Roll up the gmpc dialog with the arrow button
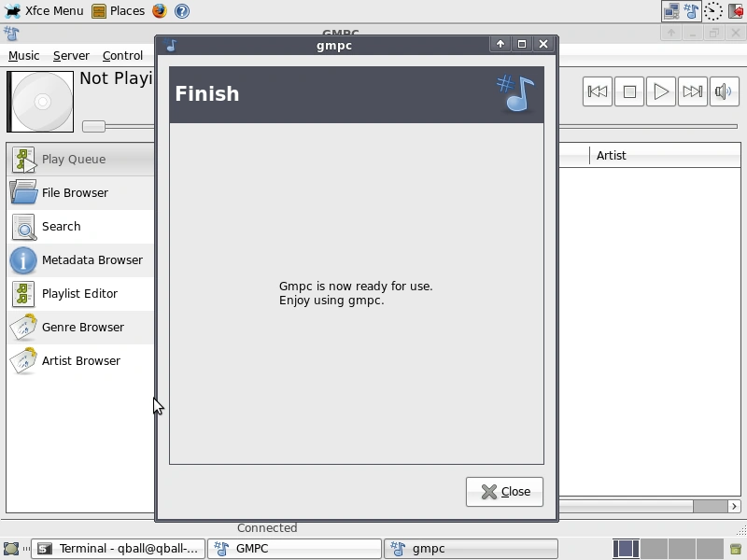 point(500,44)
